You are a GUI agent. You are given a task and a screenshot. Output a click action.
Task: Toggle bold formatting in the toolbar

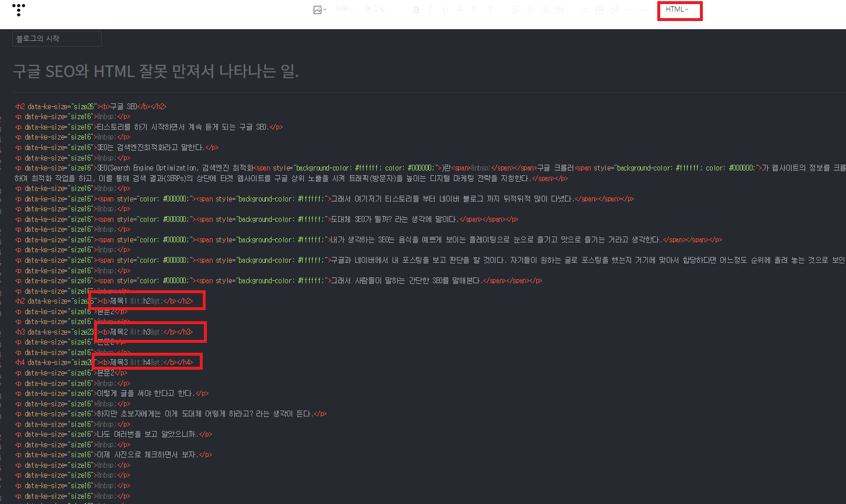coord(417,10)
